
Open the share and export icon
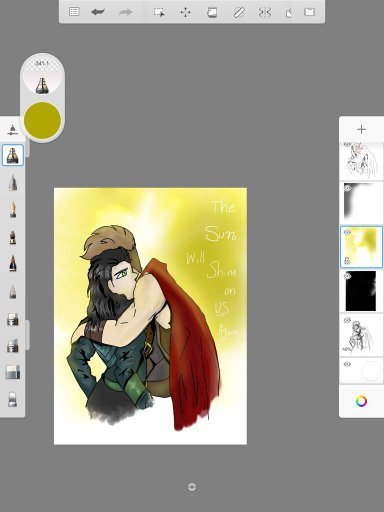pyautogui.click(x=289, y=13)
